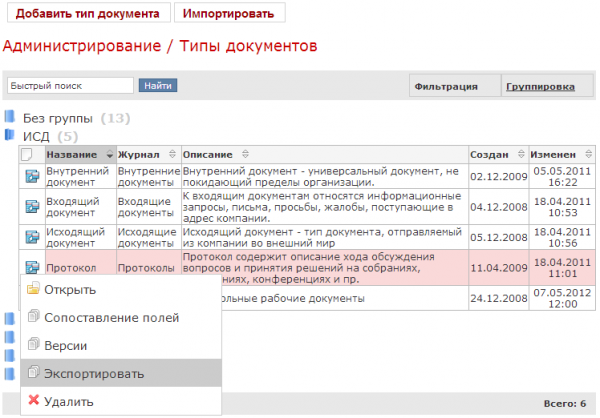Screen dimensions: 600x418
Task: Sort by Описание column arrows
Action: pyautogui.click(x=245, y=154)
